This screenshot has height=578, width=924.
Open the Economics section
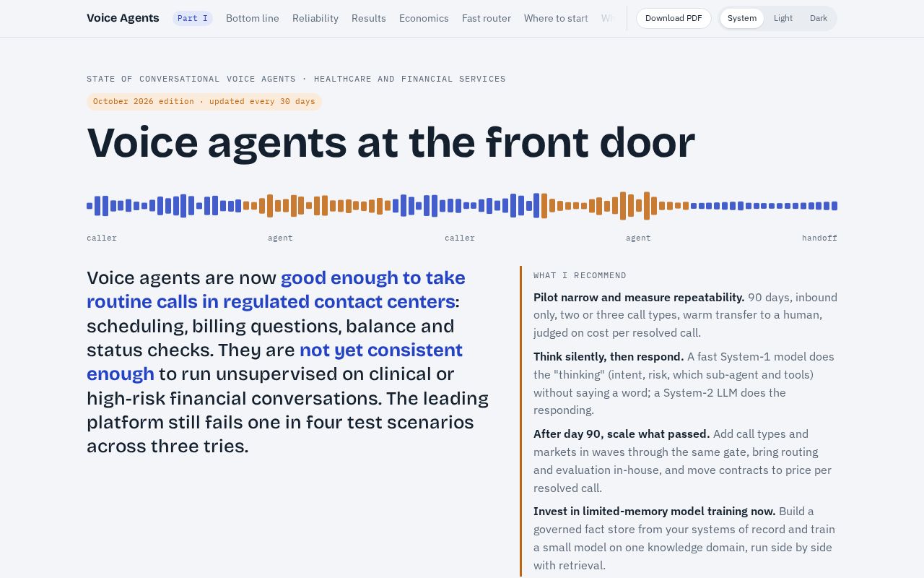point(424,18)
